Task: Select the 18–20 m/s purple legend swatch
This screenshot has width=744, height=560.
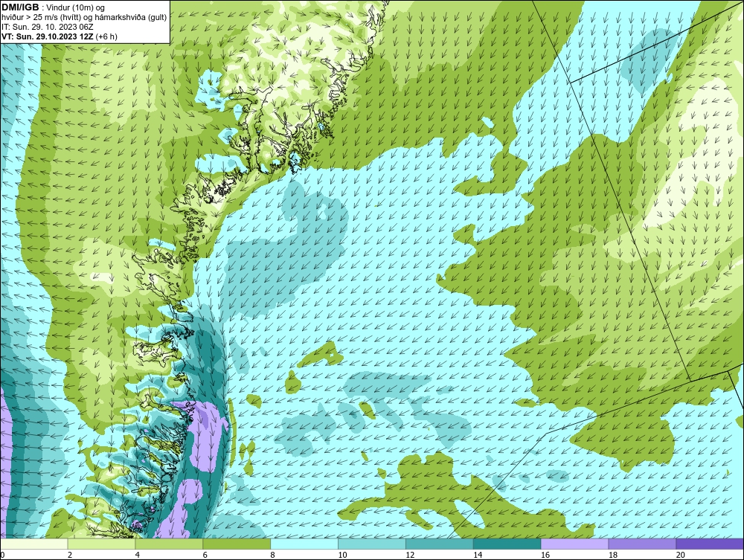Action: click(642, 544)
